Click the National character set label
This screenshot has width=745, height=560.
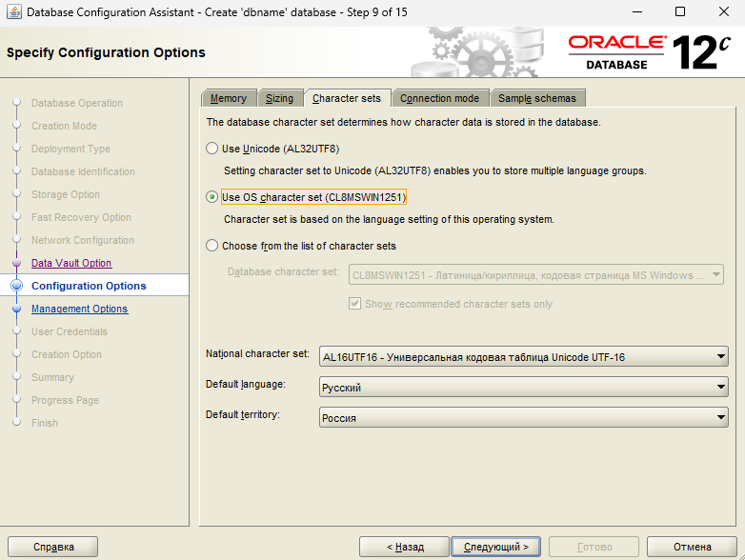257,354
